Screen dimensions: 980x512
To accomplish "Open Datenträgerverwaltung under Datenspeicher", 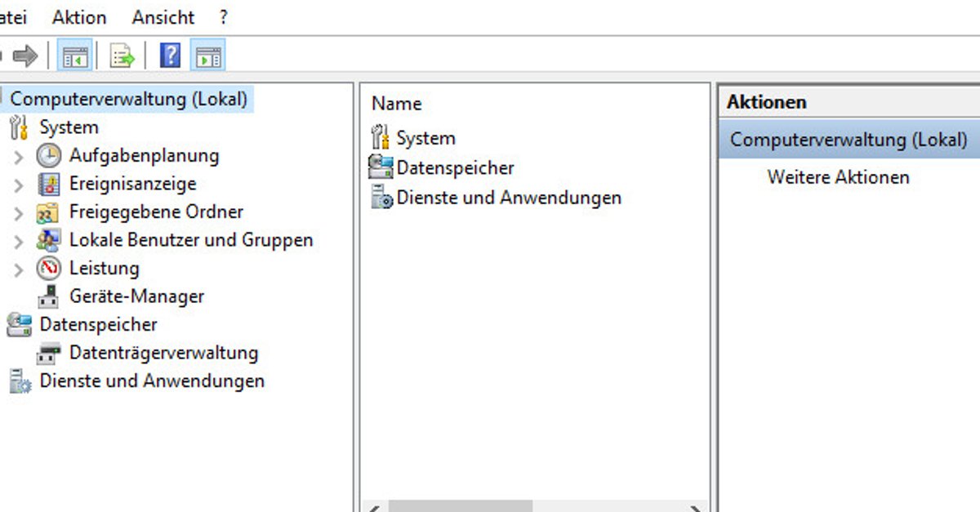I will tap(163, 353).
